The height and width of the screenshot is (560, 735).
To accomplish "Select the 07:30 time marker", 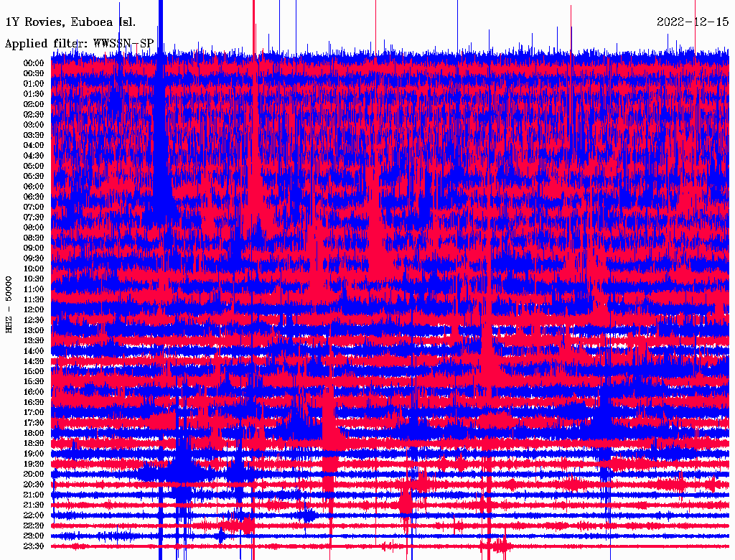I will pyautogui.click(x=34, y=217).
